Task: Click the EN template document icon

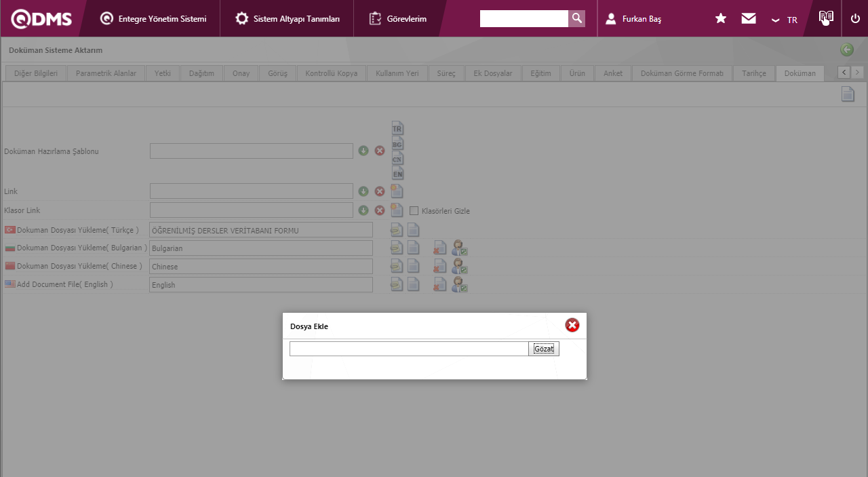Action: click(x=397, y=173)
